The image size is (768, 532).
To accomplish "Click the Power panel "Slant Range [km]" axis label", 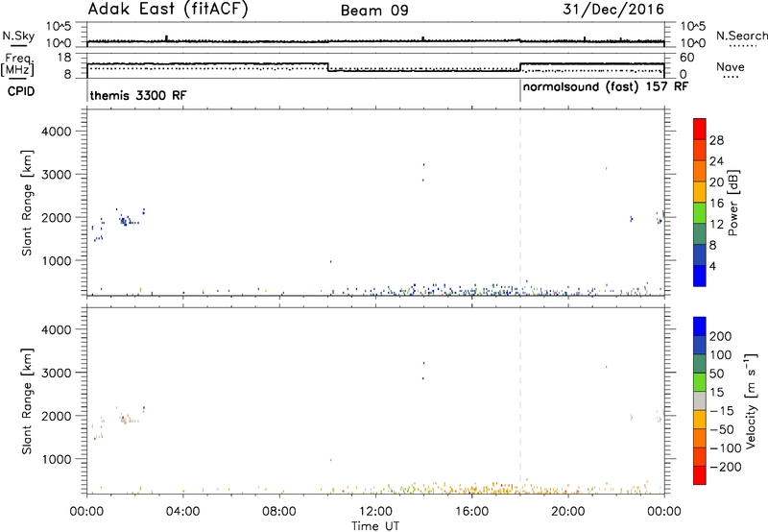I will pyautogui.click(x=27, y=203).
